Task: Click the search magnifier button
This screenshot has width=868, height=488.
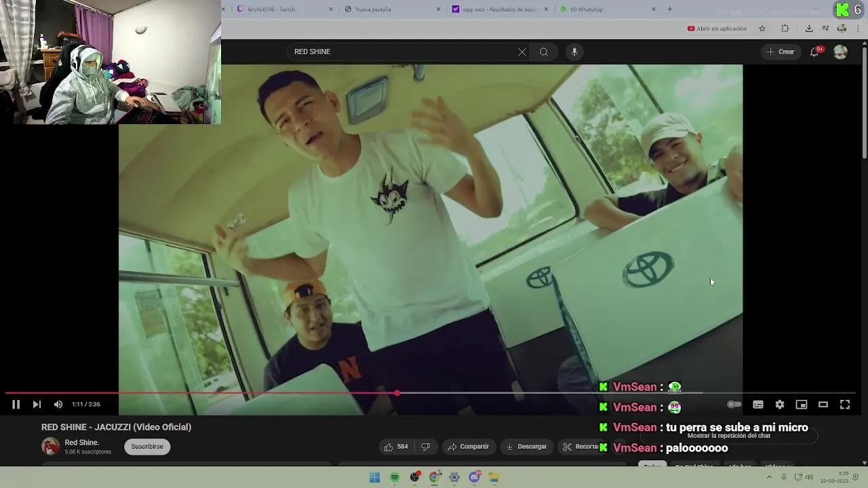Action: click(x=544, y=52)
